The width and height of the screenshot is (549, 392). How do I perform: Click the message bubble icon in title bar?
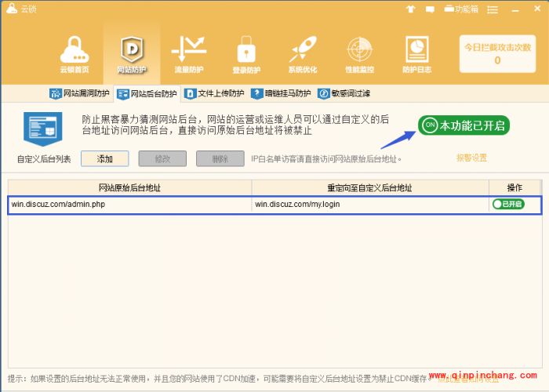point(430,9)
